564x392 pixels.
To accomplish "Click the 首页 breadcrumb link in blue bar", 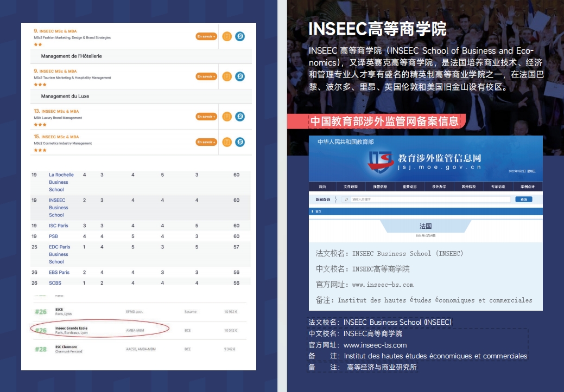I will coord(318,211).
